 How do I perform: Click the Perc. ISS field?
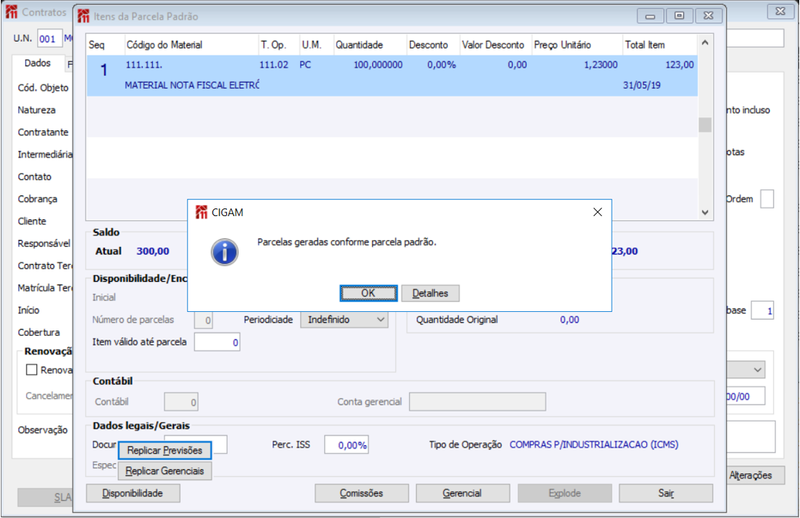(346, 445)
